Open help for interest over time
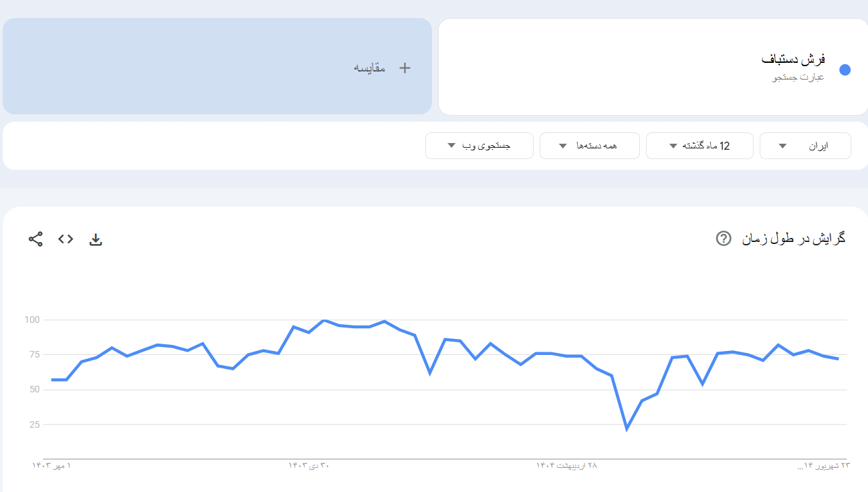 (723, 238)
